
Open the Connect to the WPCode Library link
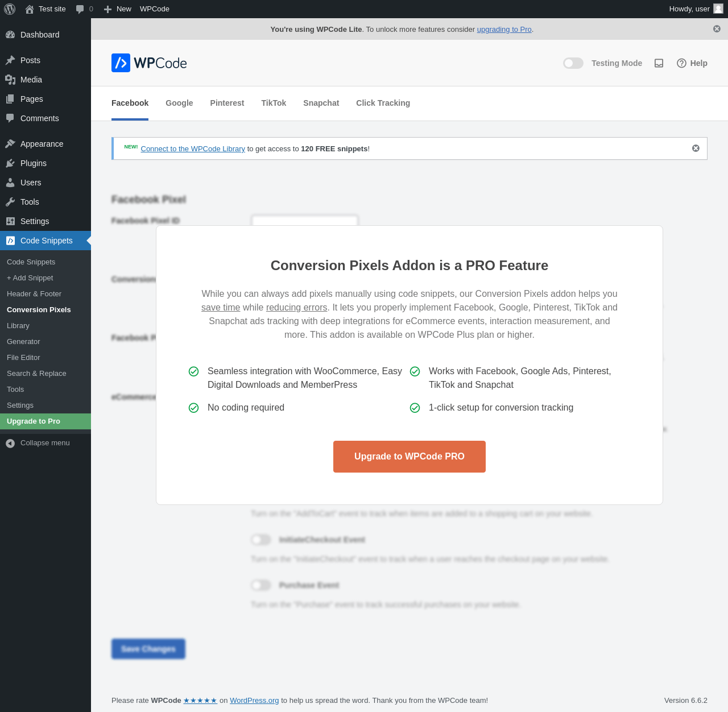click(x=193, y=149)
